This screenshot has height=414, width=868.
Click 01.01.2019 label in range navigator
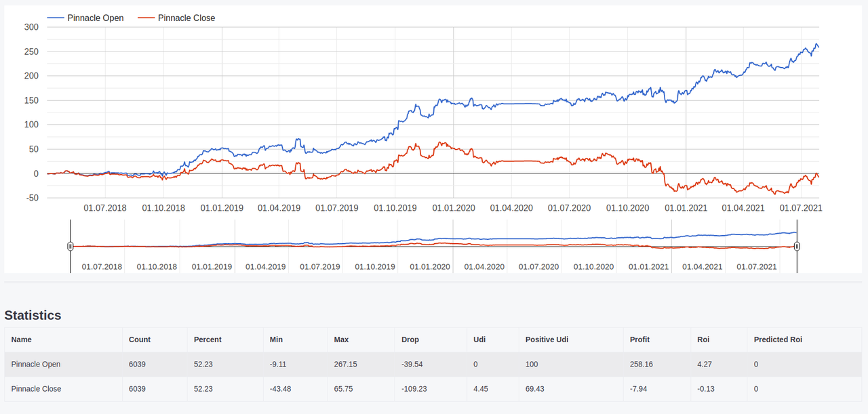[x=212, y=267]
